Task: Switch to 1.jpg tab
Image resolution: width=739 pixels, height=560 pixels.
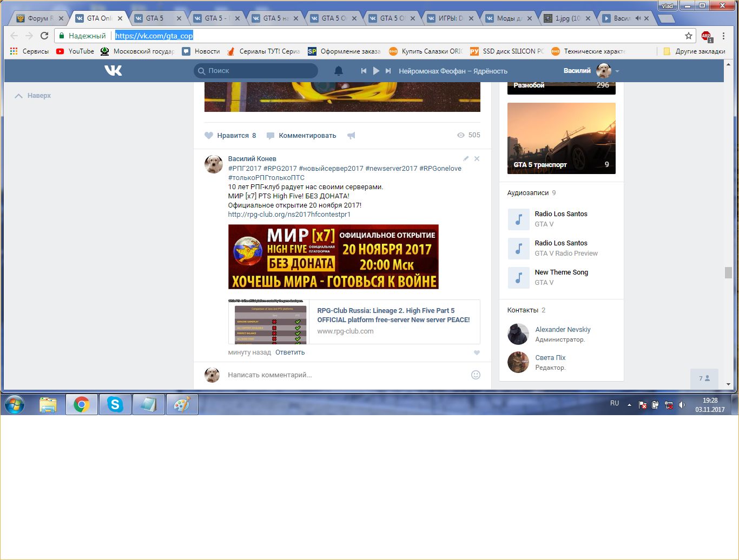Action: click(567, 18)
